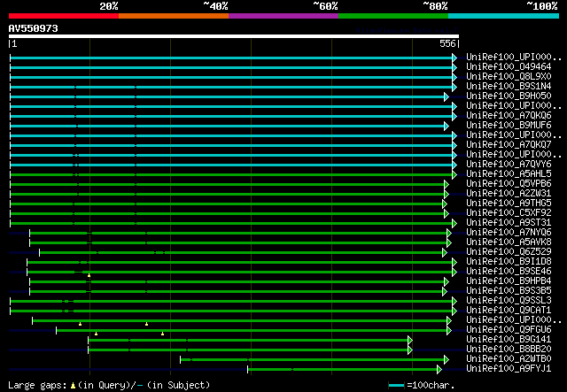The height and width of the screenshot is (392, 567).
Task: Click the arrowhead ending the B9H050 alignment bar
Action: pyautogui.click(x=447, y=96)
